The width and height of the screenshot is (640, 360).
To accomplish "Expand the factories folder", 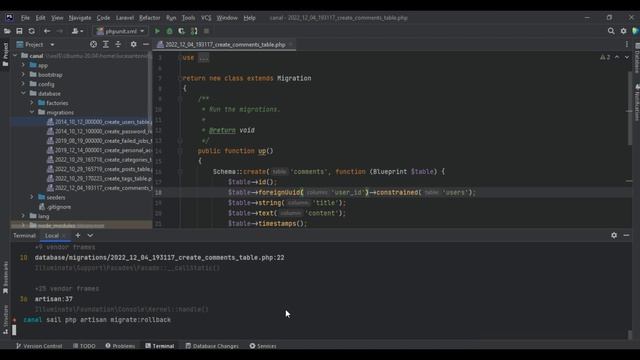I will (32, 103).
